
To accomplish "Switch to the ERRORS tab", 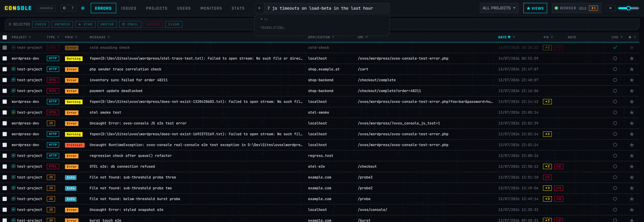I will [103, 8].
